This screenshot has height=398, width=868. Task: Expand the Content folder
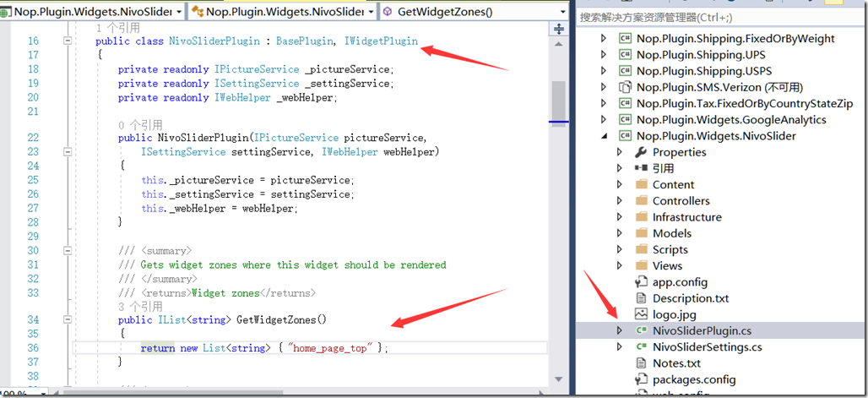[620, 184]
